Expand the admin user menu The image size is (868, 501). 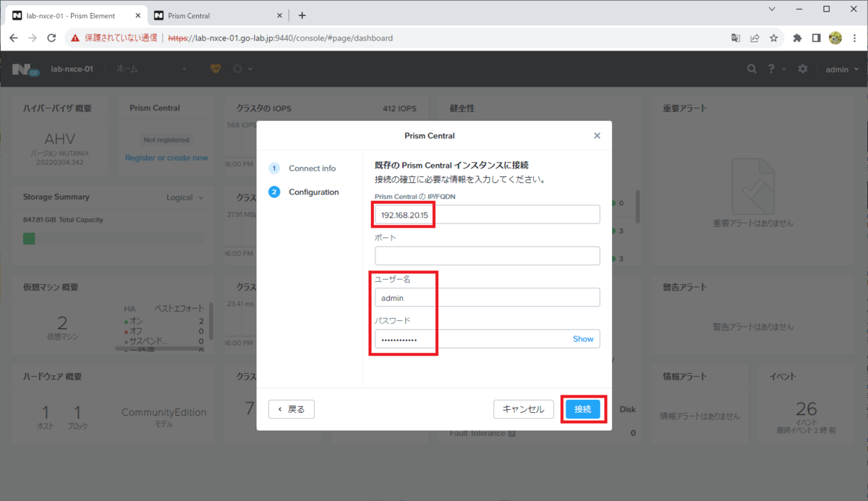[x=843, y=69]
